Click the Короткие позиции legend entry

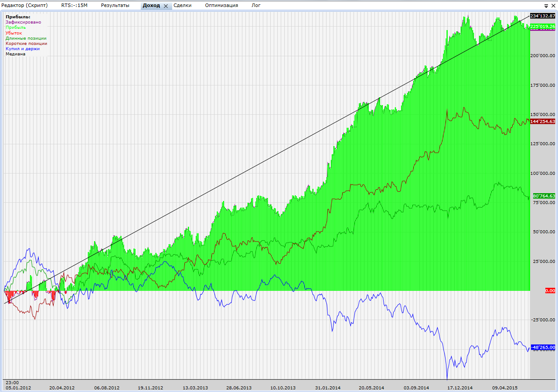click(x=26, y=43)
